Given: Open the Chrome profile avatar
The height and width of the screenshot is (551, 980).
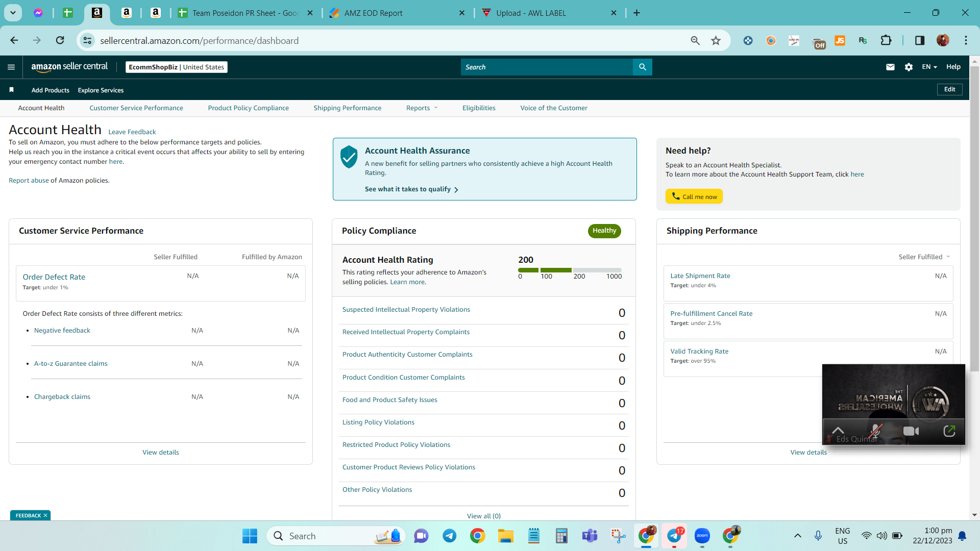Looking at the screenshot, I should [943, 40].
